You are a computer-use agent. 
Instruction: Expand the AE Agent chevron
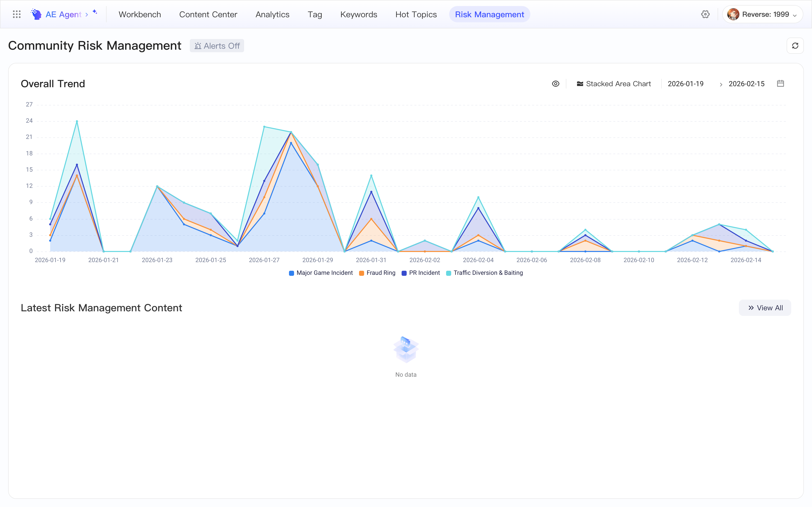(x=87, y=15)
